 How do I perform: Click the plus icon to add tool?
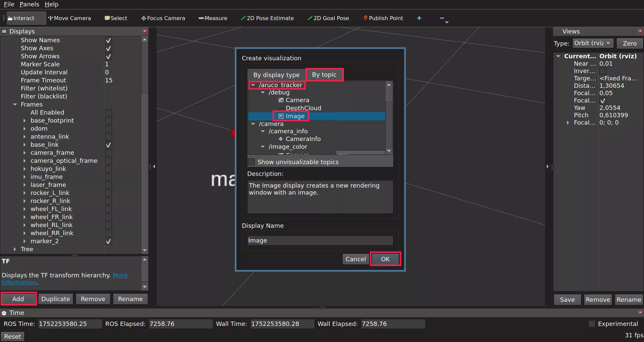point(419,18)
